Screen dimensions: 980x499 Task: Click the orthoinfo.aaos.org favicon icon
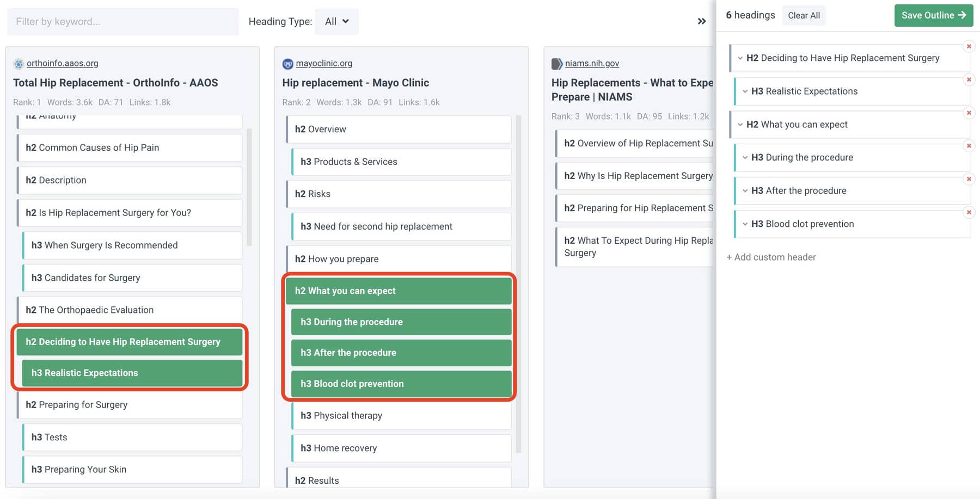(x=19, y=64)
